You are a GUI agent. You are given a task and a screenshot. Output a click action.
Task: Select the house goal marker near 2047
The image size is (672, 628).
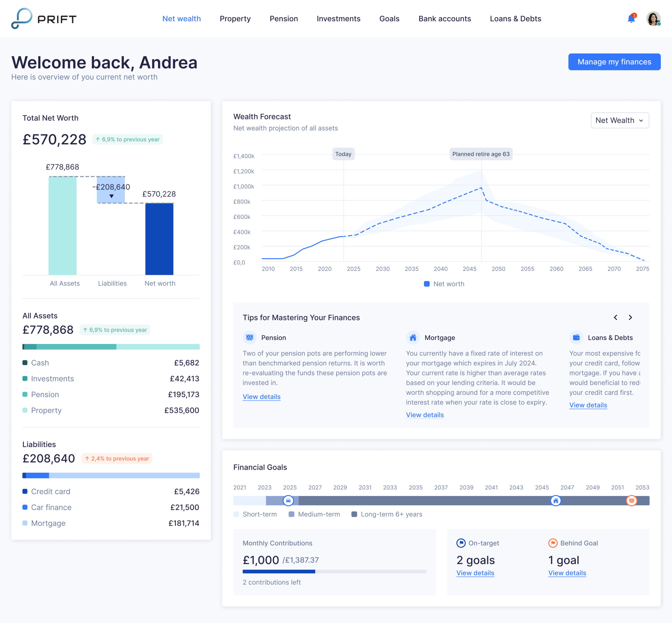(x=556, y=501)
